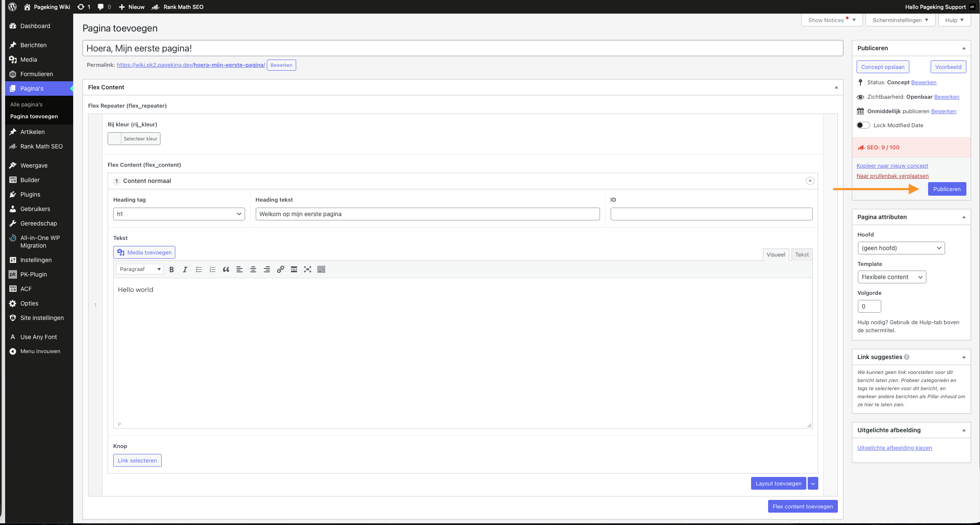Click the Bold formatting icon
The image size is (980, 525).
pos(171,269)
